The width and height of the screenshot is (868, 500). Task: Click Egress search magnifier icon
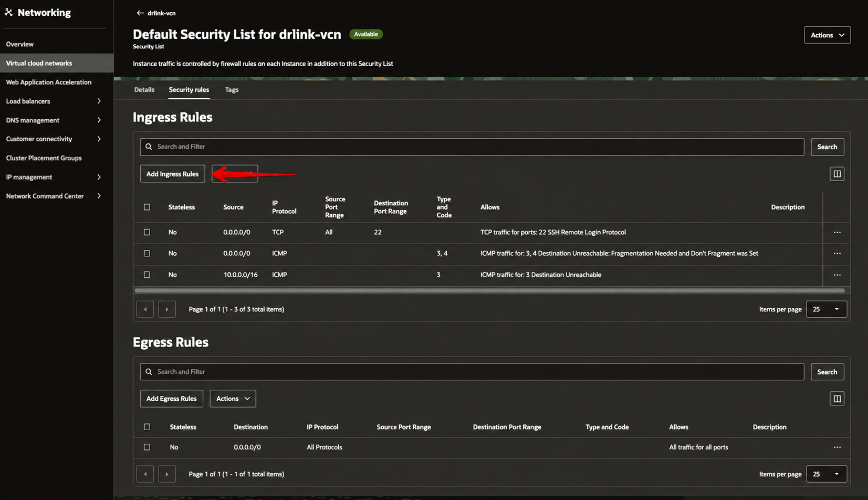tap(149, 372)
